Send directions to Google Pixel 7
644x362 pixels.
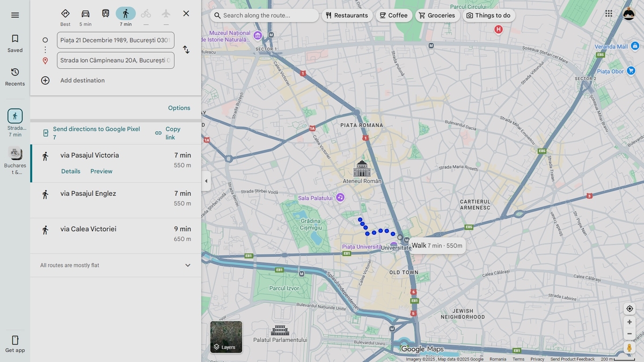click(91, 133)
